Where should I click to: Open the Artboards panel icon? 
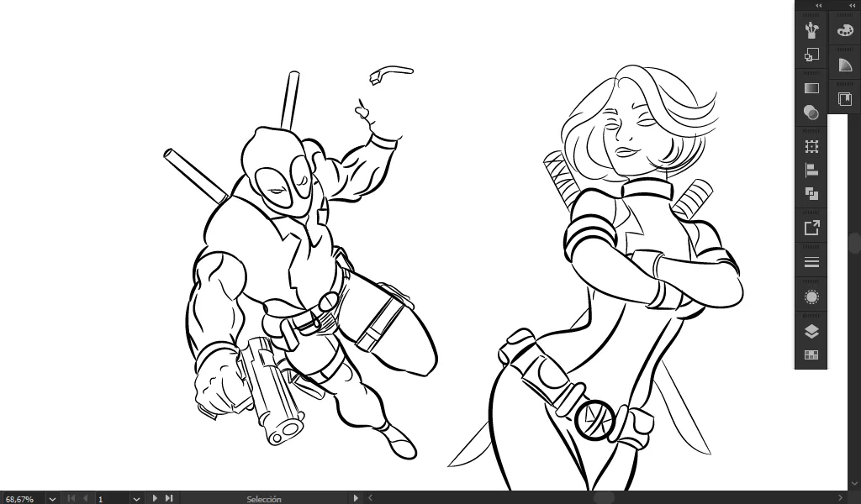tap(811, 354)
